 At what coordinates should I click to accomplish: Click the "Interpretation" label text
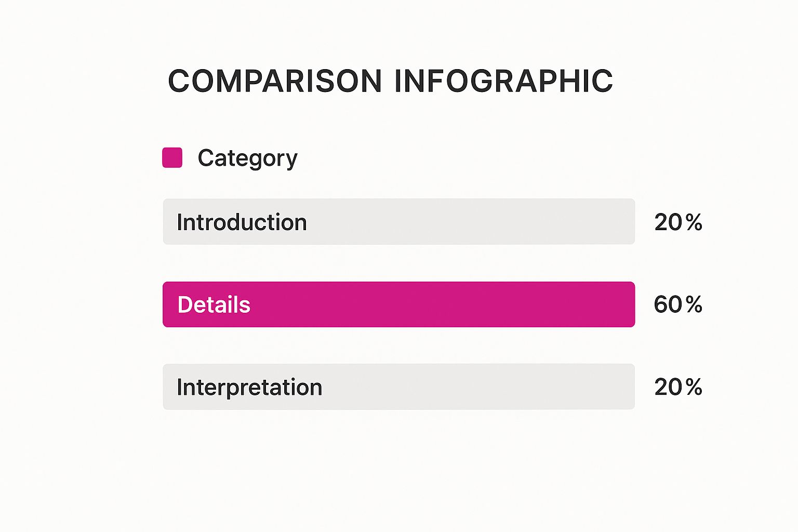pyautogui.click(x=249, y=388)
